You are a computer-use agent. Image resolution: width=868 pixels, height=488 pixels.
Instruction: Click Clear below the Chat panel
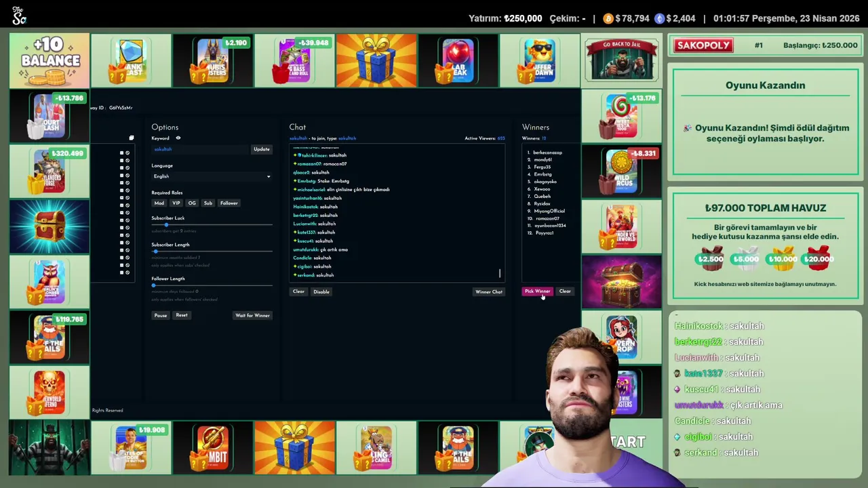click(298, 291)
